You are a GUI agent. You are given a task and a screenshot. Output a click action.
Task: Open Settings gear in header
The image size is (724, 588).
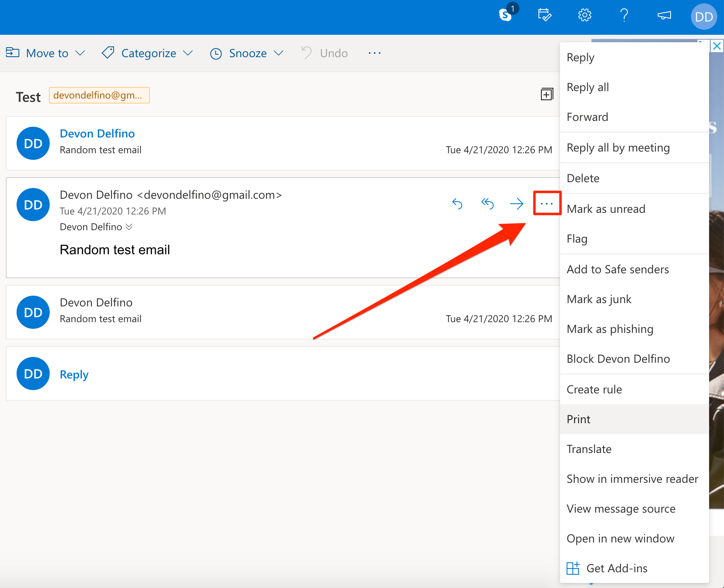pos(584,15)
